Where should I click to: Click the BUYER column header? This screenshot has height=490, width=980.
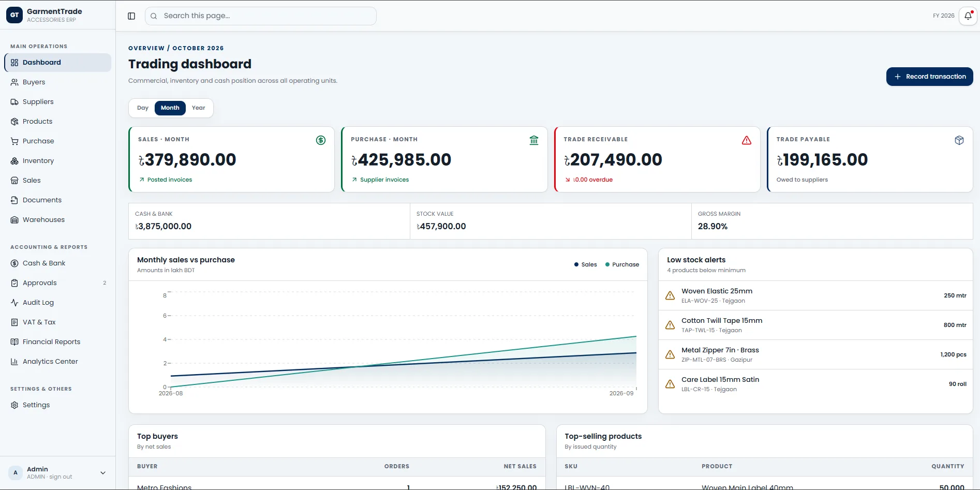pos(147,467)
